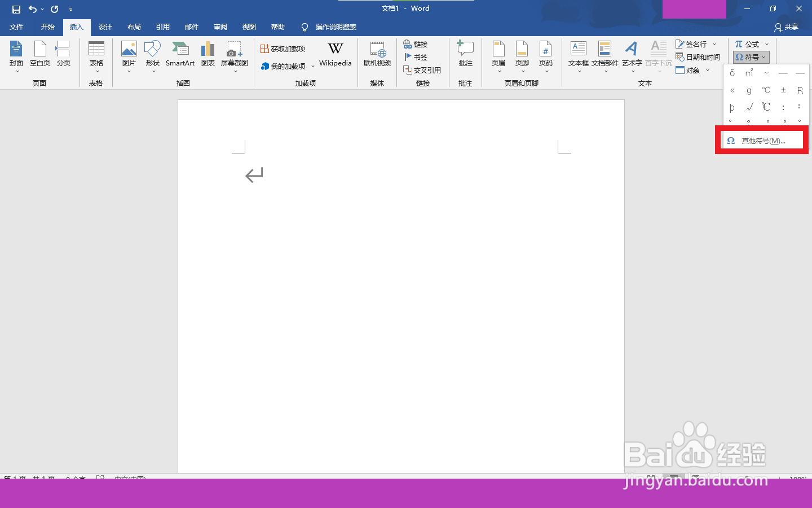
Task: Open the 艺术字 WordArt tool
Action: pos(632,55)
